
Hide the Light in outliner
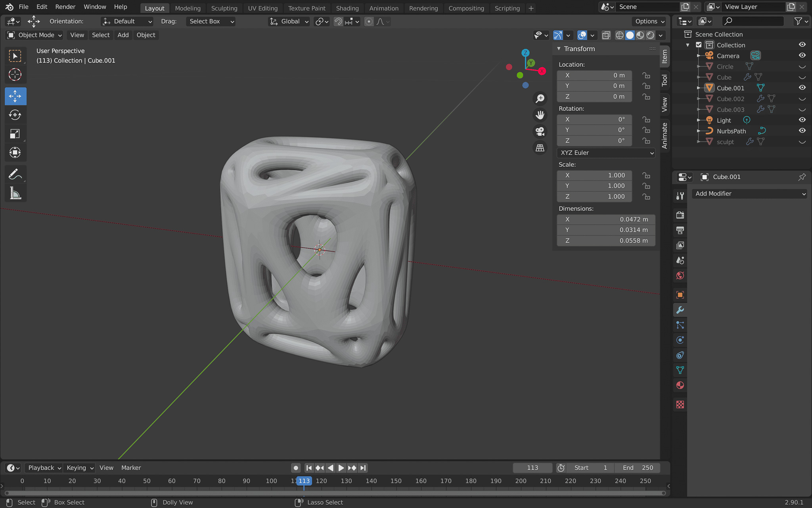(x=802, y=120)
